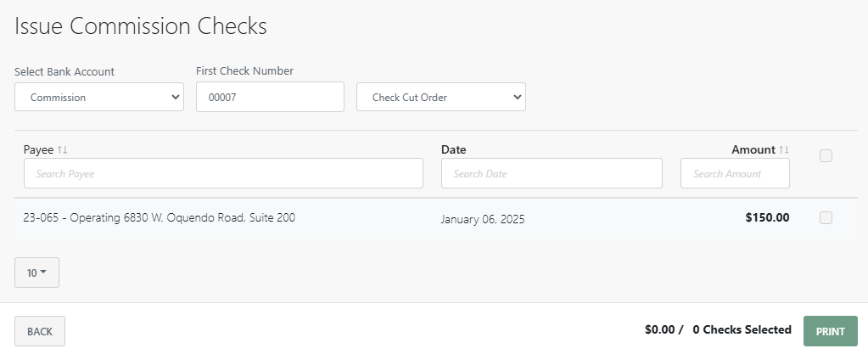The height and width of the screenshot is (354, 868).
Task: Click the Amount column header text
Action: tap(753, 149)
